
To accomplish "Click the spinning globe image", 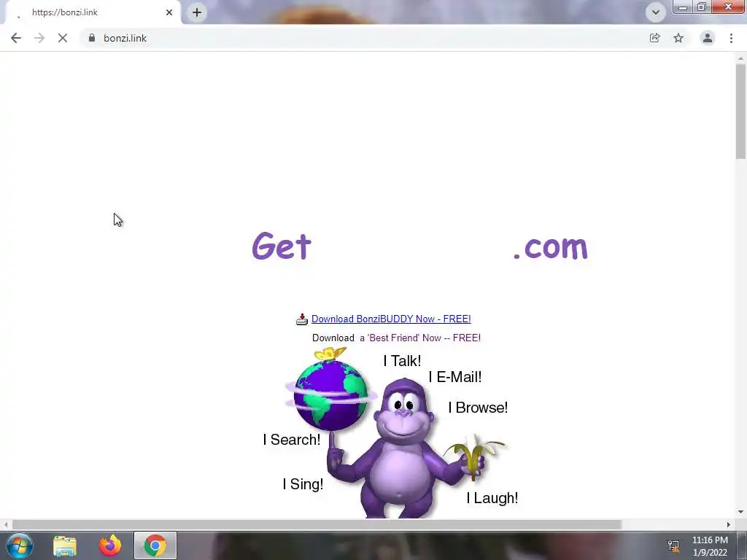I will pyautogui.click(x=331, y=394).
